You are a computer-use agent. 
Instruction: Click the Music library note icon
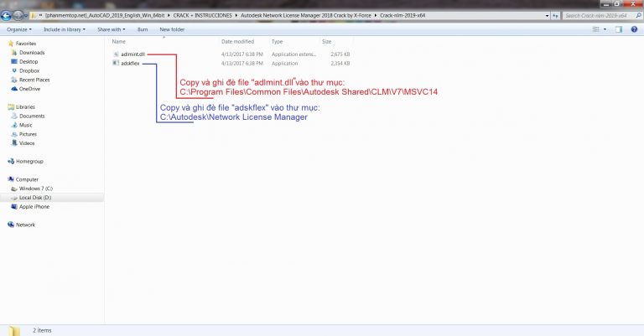coord(14,125)
